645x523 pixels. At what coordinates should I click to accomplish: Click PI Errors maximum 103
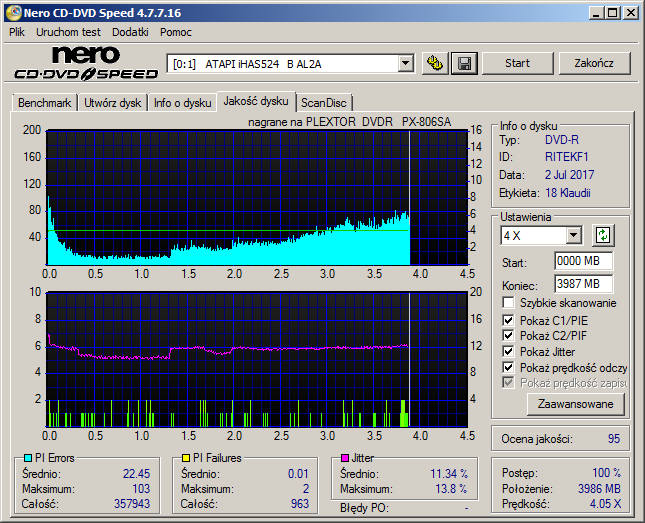pos(141,489)
